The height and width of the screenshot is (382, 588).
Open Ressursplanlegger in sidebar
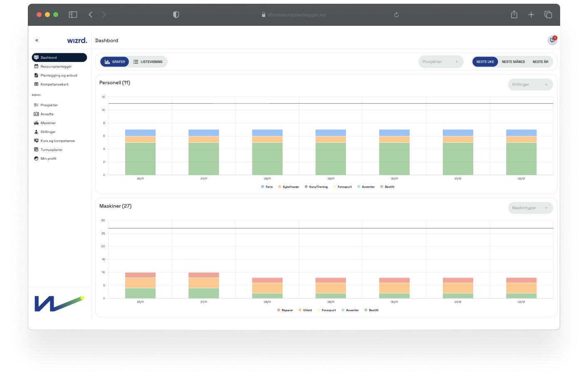pos(59,67)
